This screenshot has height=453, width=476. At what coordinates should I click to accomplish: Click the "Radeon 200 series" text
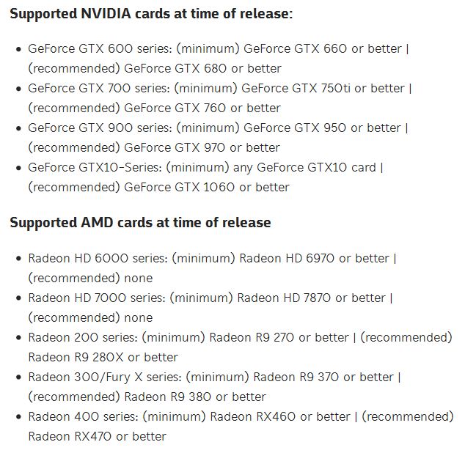point(81,337)
